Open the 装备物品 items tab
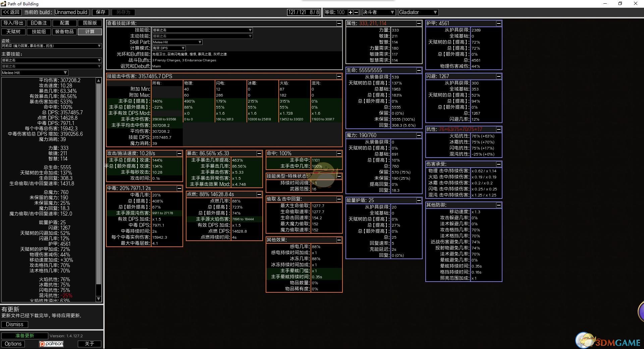644x349 pixels. (64, 32)
